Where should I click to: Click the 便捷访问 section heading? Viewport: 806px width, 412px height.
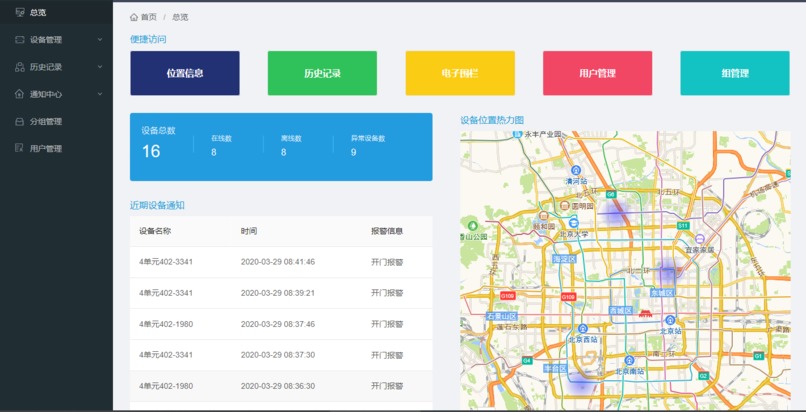148,39
